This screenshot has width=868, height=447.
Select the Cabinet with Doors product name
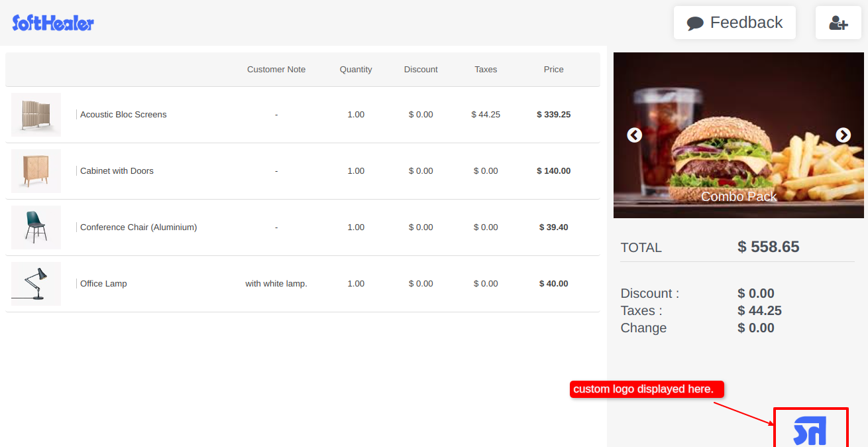pyautogui.click(x=117, y=171)
